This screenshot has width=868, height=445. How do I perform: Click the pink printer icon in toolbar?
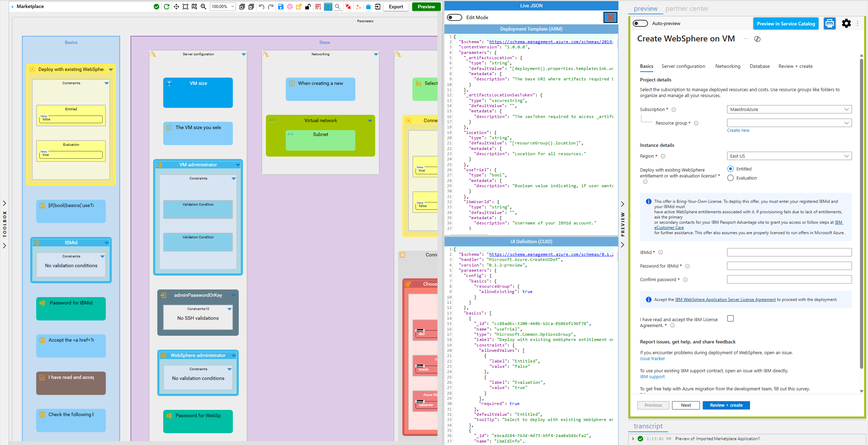pyautogui.click(x=290, y=7)
